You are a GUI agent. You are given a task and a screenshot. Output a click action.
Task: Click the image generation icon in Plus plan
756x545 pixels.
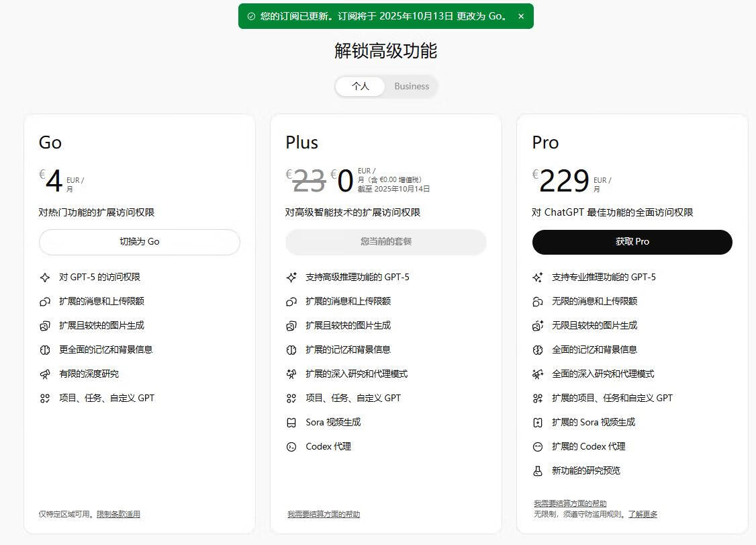point(291,326)
